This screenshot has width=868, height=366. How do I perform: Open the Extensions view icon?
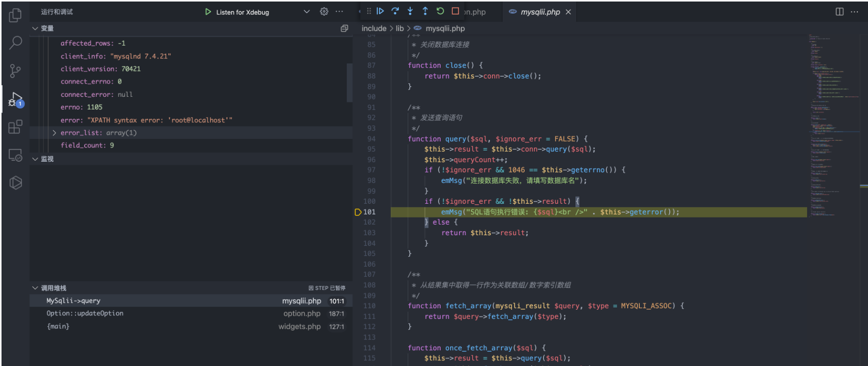tap(15, 127)
